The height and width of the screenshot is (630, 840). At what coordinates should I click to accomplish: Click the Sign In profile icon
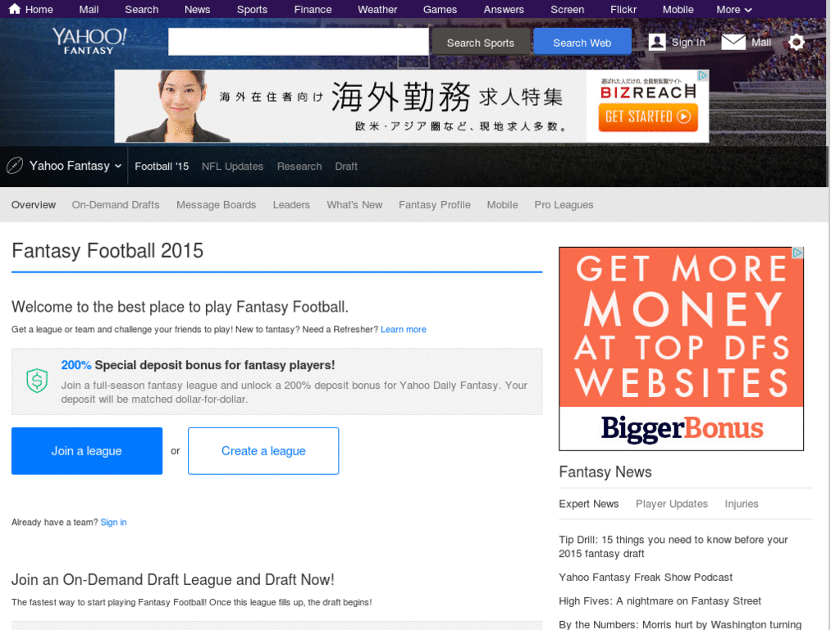point(657,42)
